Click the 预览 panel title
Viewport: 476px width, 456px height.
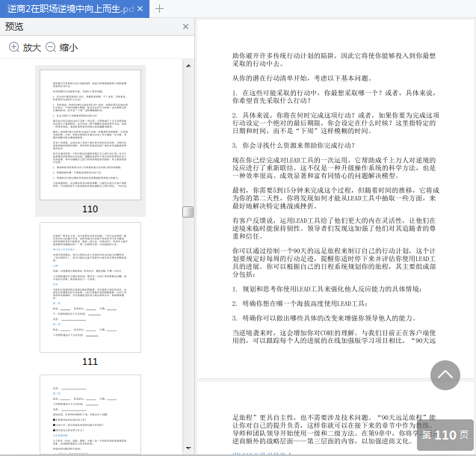(x=14, y=27)
